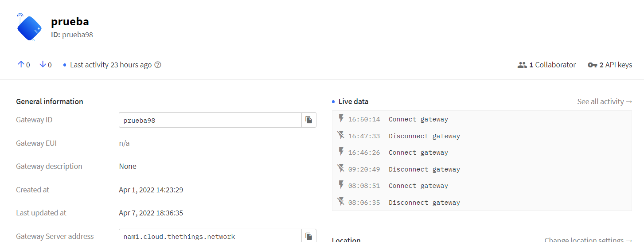Click the Last activity 23 hours ago status
This screenshot has width=644, height=242.
[110, 65]
